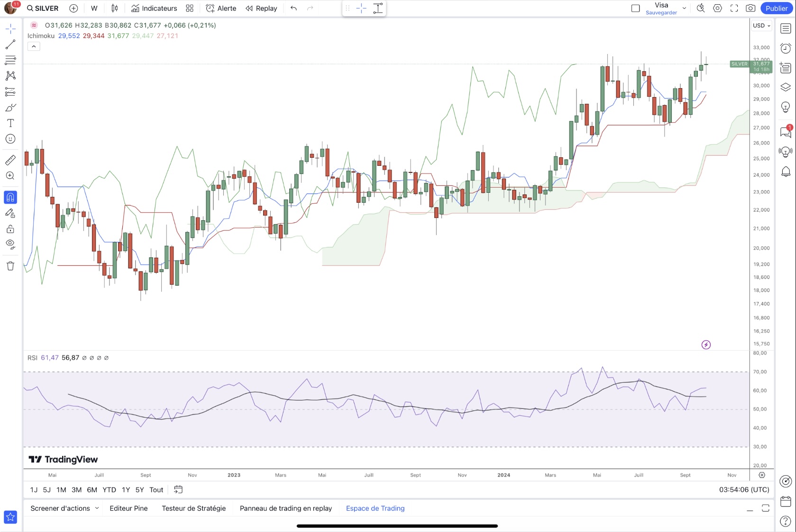Open the chart settings gear
The width and height of the screenshot is (796, 532).
coord(717,8)
